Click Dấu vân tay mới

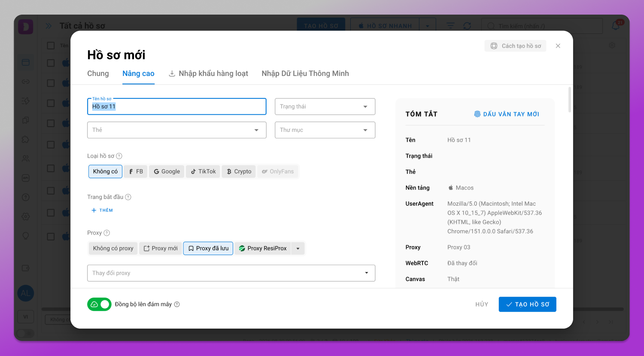pos(507,114)
